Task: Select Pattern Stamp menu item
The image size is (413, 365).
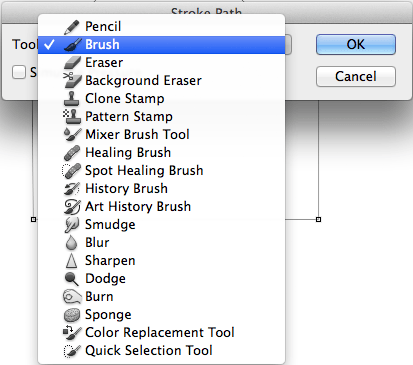Action: pyautogui.click(x=161, y=117)
